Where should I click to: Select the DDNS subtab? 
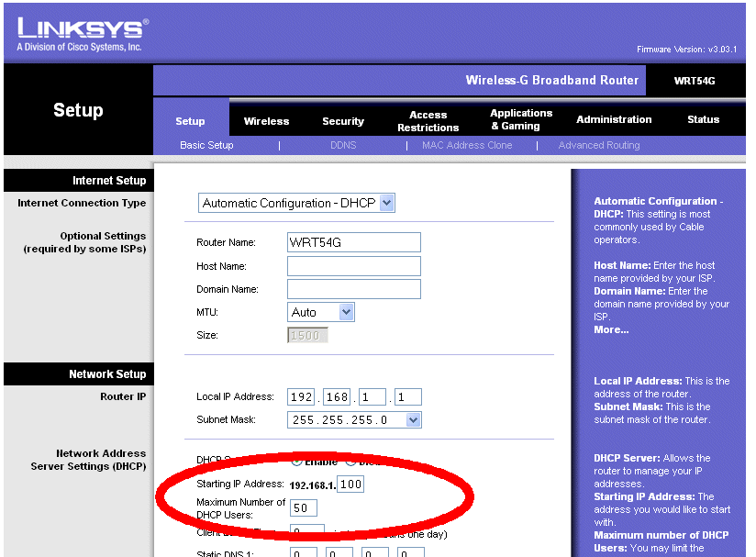[x=343, y=145]
